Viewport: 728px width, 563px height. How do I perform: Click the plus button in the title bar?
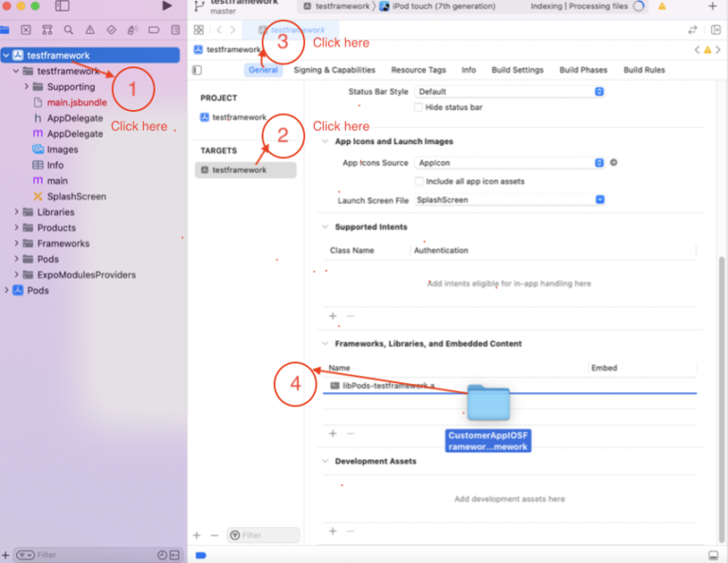click(712, 6)
